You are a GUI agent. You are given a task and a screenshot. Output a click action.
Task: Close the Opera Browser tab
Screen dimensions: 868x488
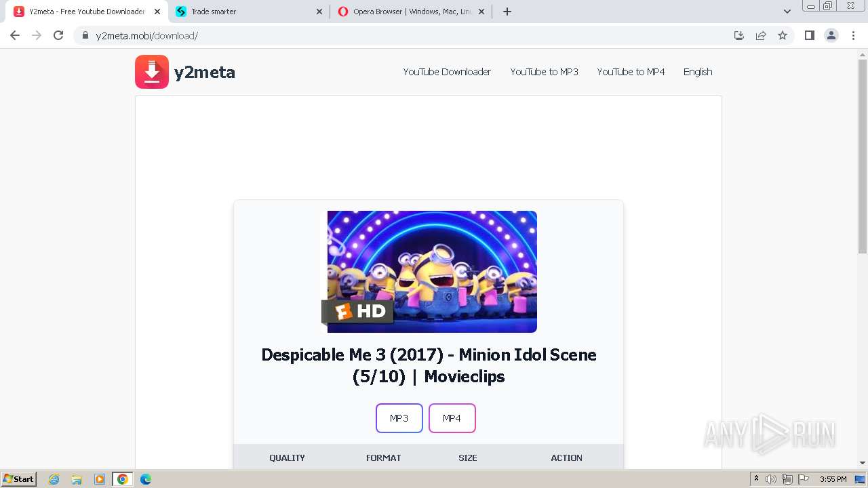tap(481, 12)
